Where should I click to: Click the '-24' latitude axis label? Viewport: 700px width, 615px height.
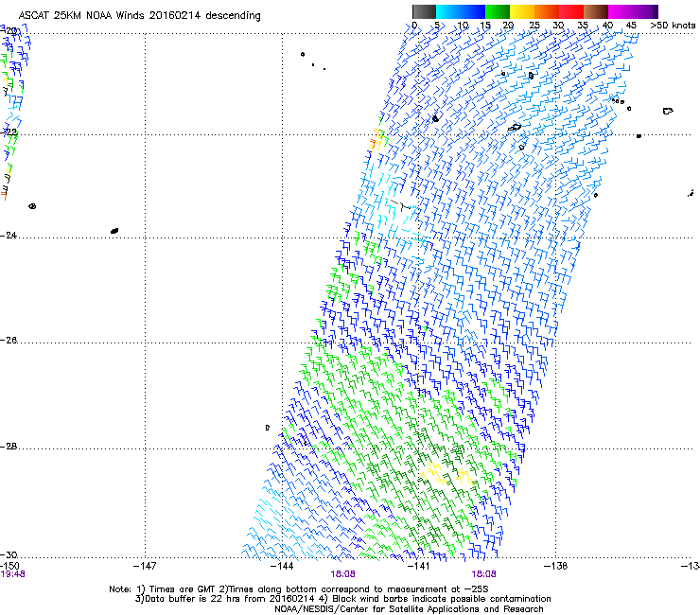tap(9, 235)
